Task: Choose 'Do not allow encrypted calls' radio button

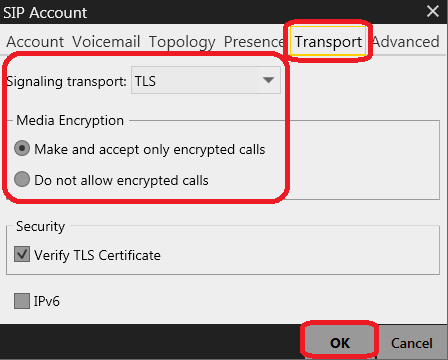Action: pos(22,179)
